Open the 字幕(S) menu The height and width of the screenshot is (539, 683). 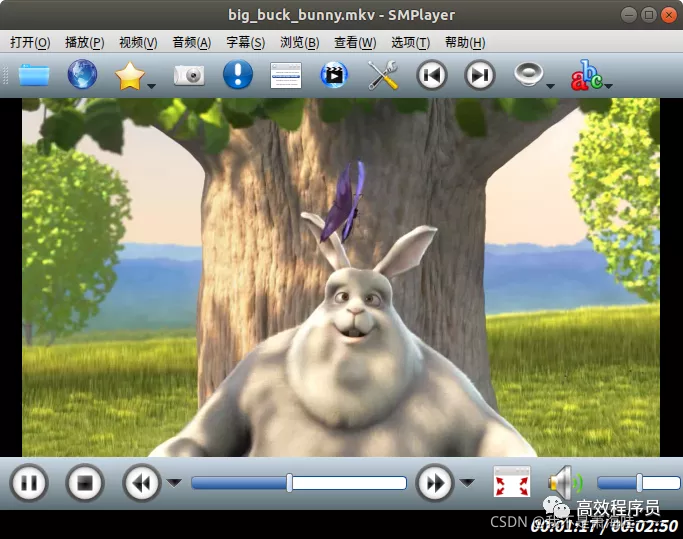click(246, 43)
